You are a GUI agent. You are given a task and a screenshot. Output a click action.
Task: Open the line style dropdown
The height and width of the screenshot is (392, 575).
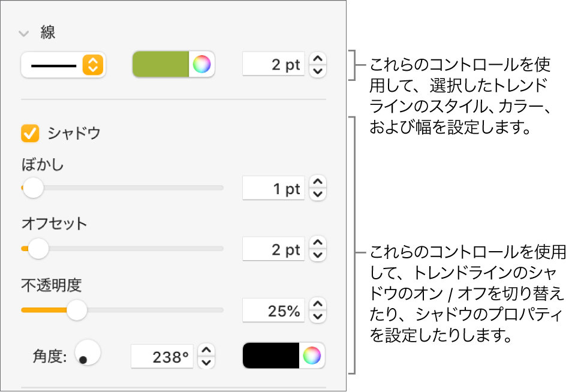(x=62, y=65)
